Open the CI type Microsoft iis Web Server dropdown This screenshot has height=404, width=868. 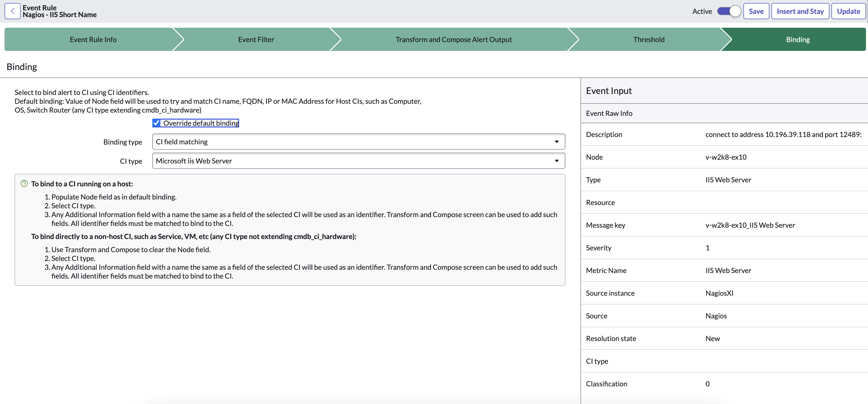point(359,161)
